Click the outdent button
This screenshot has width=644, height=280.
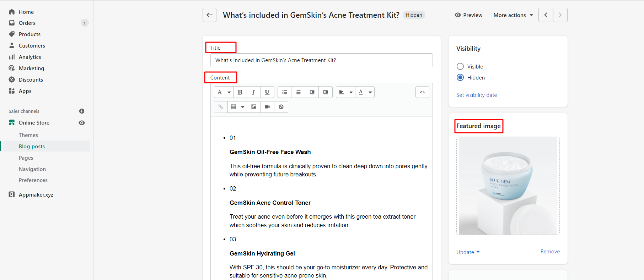[312, 92]
